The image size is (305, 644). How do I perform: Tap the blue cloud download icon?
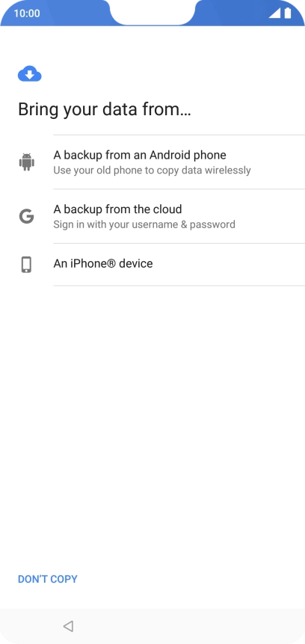30,74
